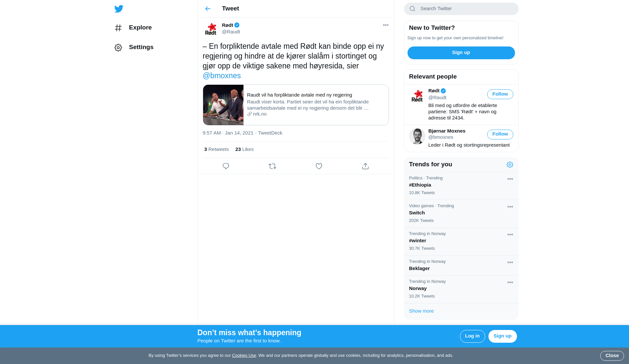Open the nrk.no article thumbnail
The width and height of the screenshot is (629, 364).
[223, 105]
